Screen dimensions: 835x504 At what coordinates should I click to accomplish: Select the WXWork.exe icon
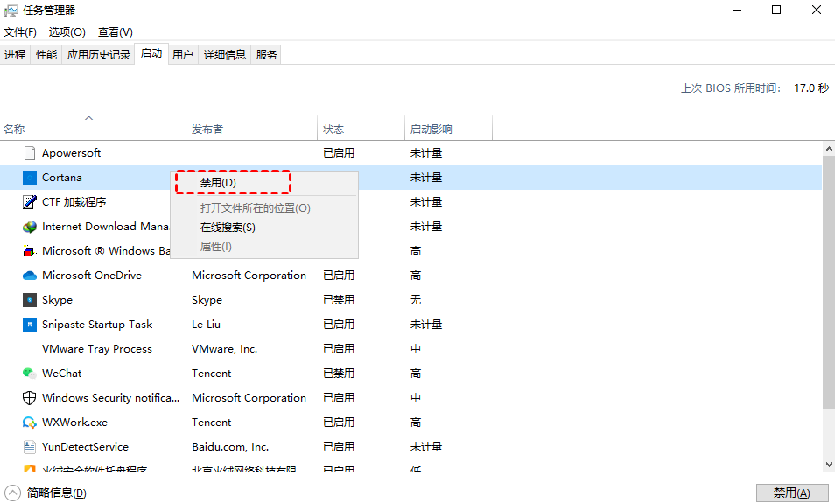pyautogui.click(x=29, y=422)
